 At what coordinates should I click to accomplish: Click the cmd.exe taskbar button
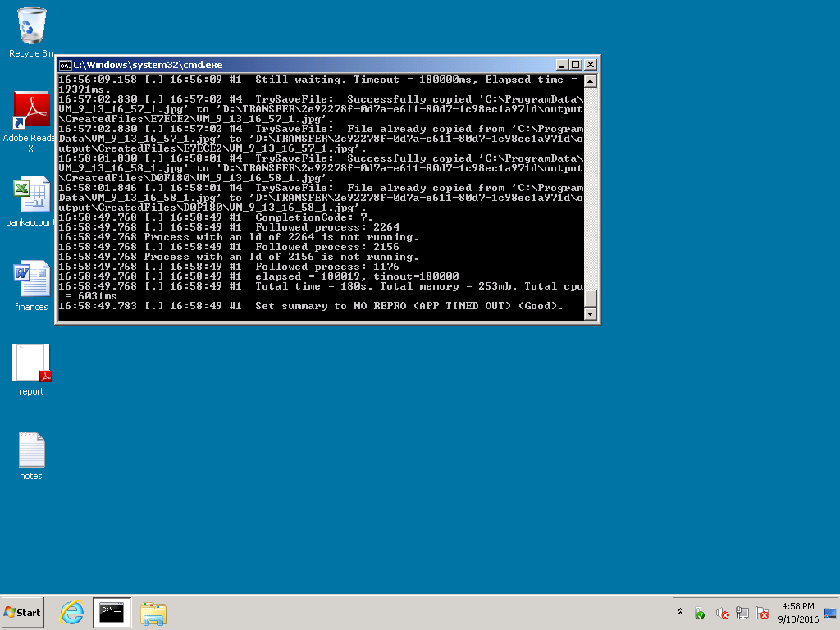tap(112, 612)
